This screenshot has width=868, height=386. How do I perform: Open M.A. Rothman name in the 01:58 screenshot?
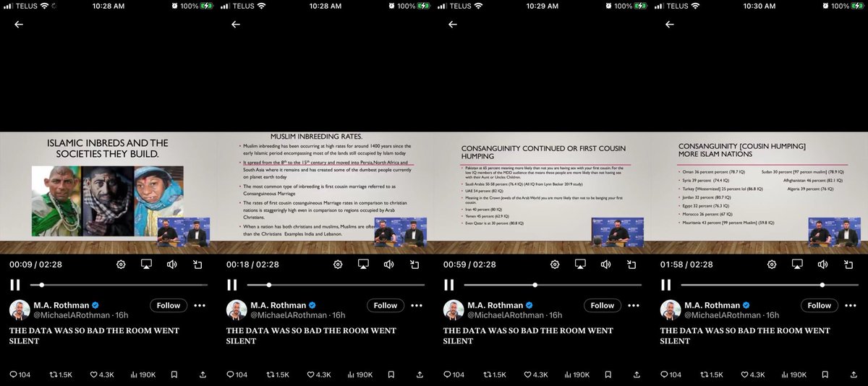[x=712, y=305]
